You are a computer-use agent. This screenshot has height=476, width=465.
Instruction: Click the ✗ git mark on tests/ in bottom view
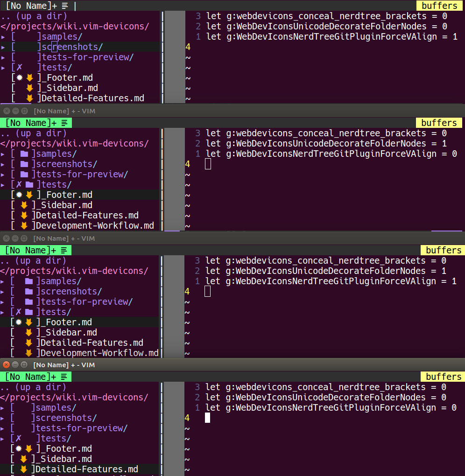(x=19, y=438)
